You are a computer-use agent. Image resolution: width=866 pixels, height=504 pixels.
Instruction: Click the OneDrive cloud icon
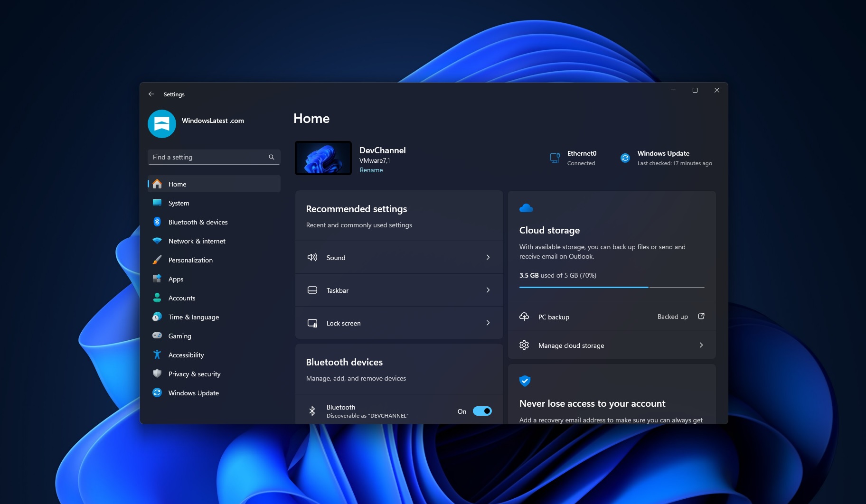click(526, 208)
